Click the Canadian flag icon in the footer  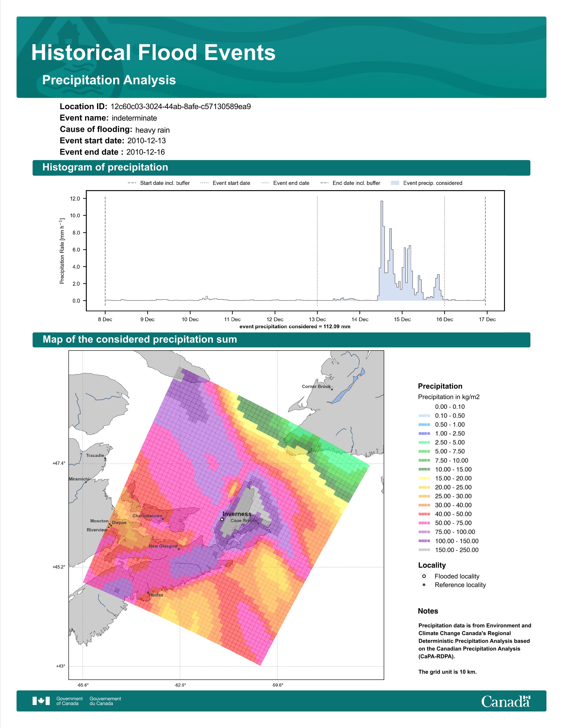coord(41,701)
